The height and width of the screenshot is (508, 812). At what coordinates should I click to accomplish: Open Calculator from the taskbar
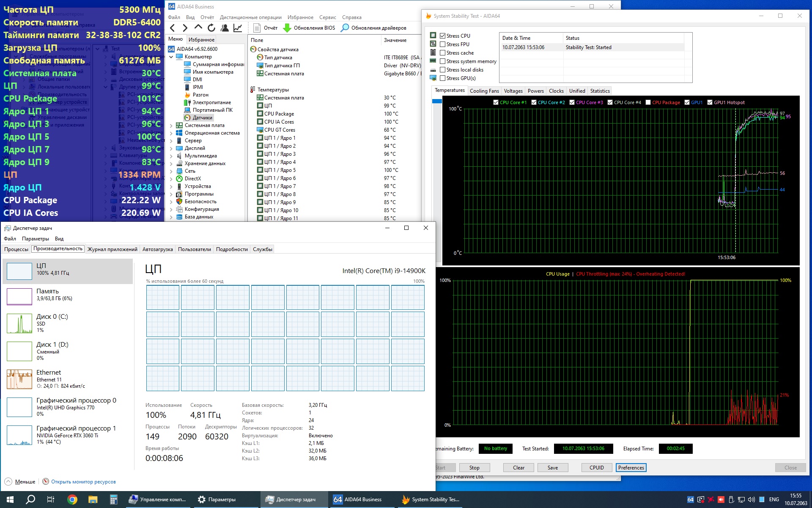tap(113, 500)
